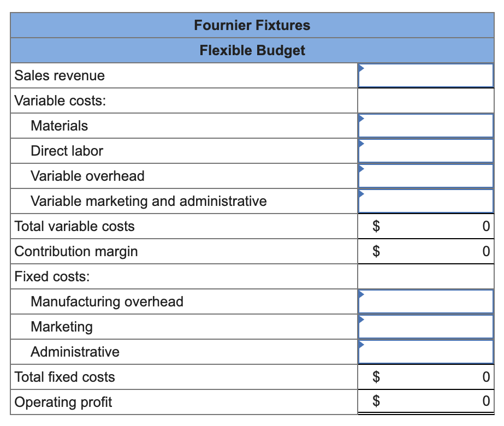Click the blue triangle marker in Direct labor cell
This screenshot has height=426, width=504.
click(360, 143)
